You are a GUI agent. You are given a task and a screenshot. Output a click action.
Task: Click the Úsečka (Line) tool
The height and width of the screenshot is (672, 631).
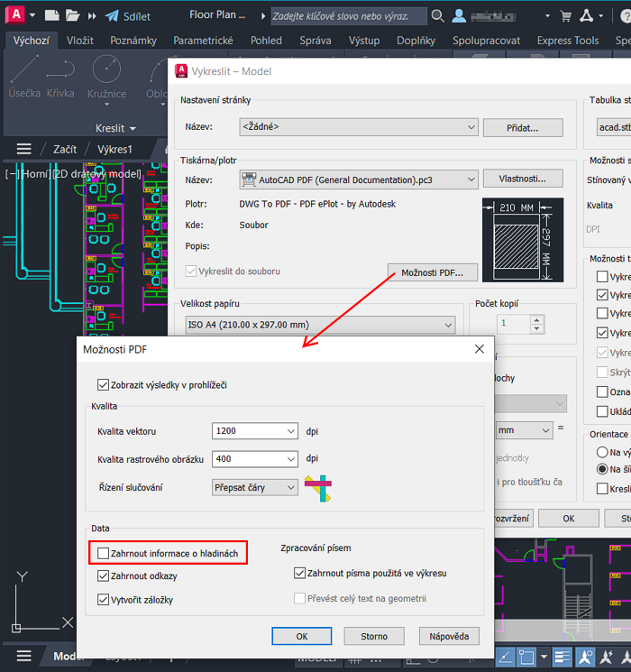point(24,75)
